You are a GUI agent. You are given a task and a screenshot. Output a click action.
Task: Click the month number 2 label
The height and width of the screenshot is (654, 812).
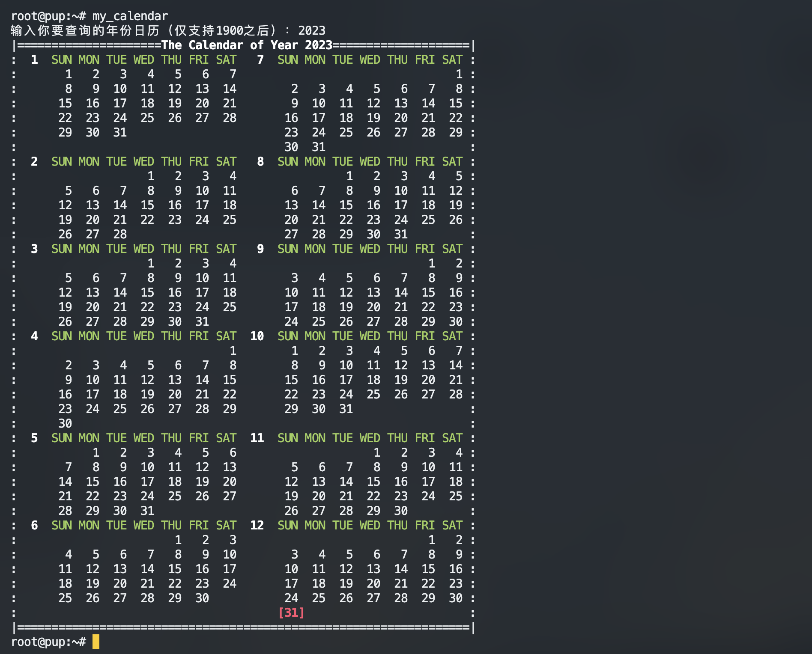click(34, 161)
